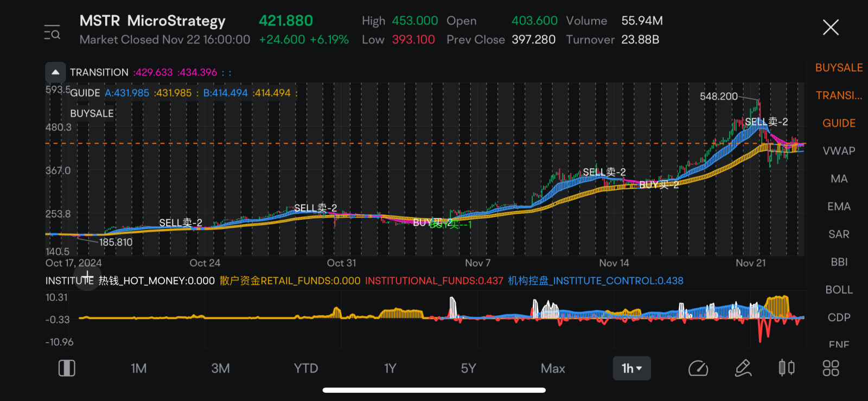
Task: Click the INSTITUTIONAL_FUNDS:0.437 value
Action: coord(434,281)
